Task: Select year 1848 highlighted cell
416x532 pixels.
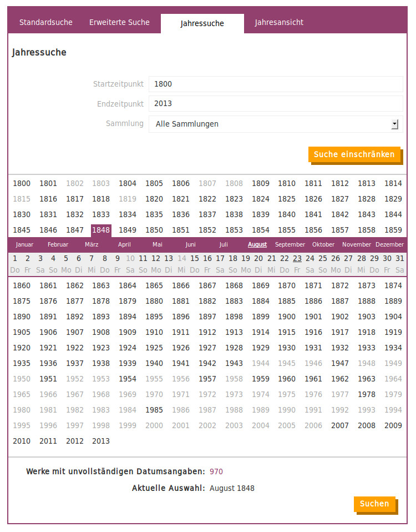Action: 101,230
